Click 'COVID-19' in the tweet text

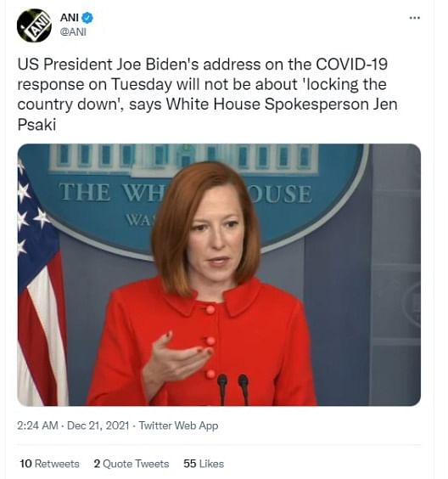coord(351,65)
